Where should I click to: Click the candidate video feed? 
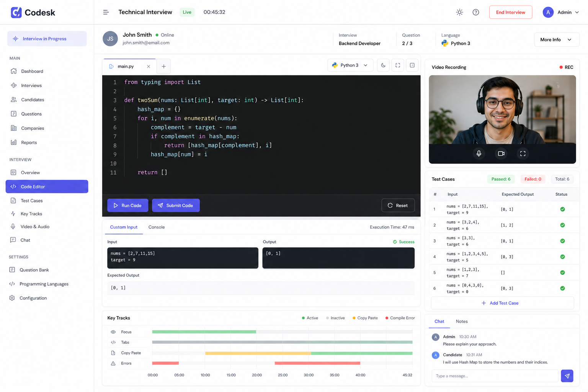pyautogui.click(x=502, y=109)
